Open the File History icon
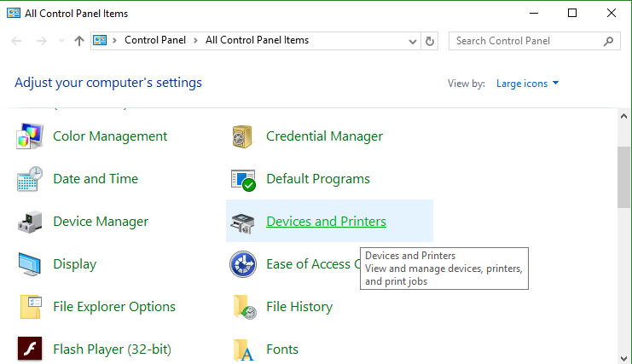632x364 pixels. click(243, 307)
